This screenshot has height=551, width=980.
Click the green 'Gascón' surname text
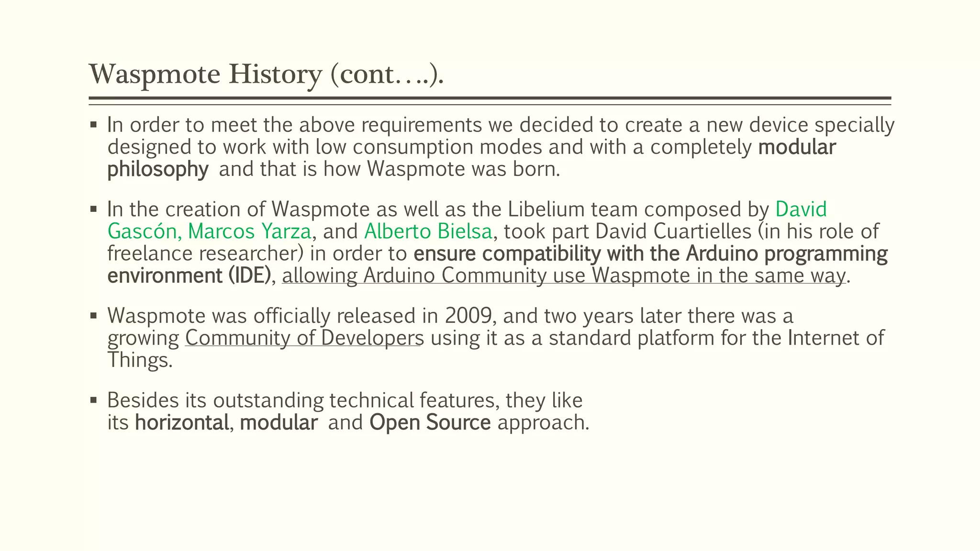click(x=142, y=231)
